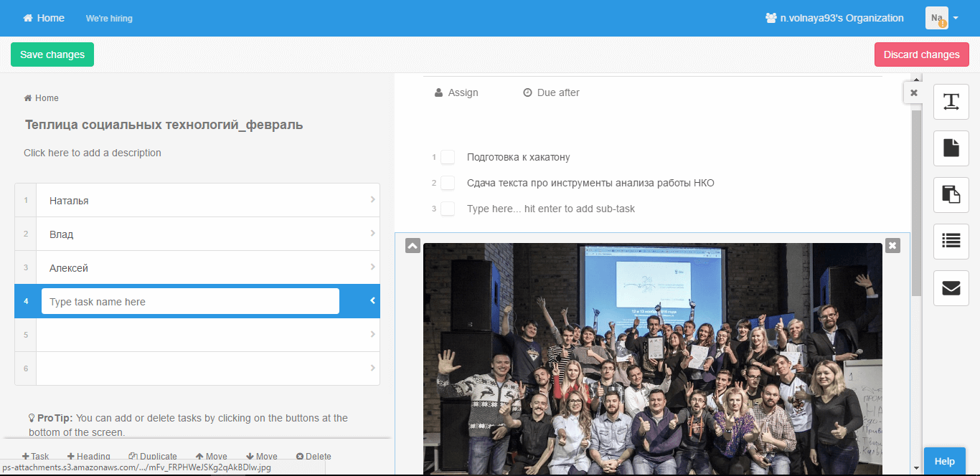Tick the 'Сдача текста про инструменты' checkbox

click(448, 183)
